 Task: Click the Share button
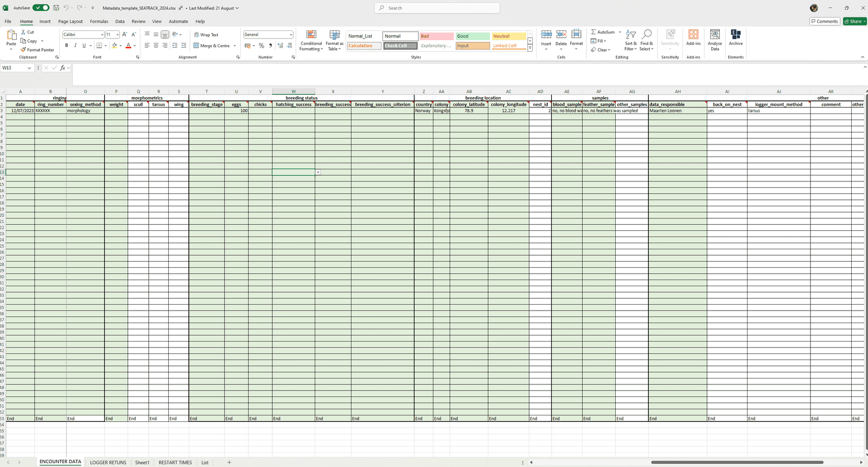pyautogui.click(x=854, y=22)
